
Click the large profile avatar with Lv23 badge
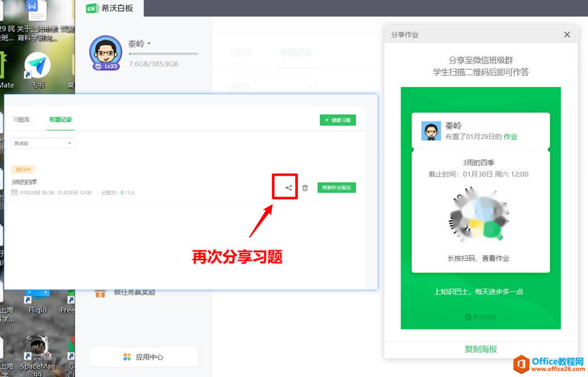coord(106,53)
